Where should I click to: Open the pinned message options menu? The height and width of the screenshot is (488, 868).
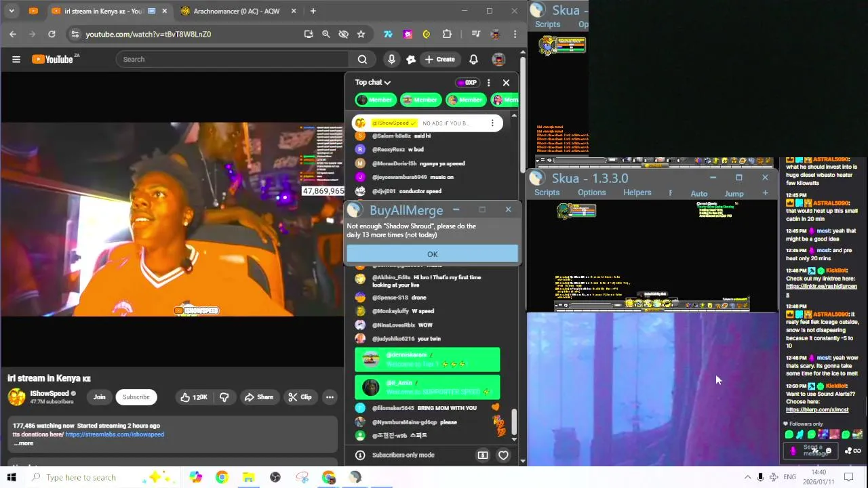point(492,123)
